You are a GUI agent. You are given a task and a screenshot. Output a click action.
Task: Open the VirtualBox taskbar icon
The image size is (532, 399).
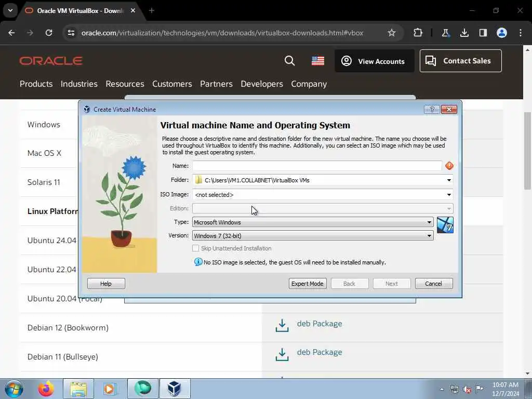pyautogui.click(x=175, y=389)
